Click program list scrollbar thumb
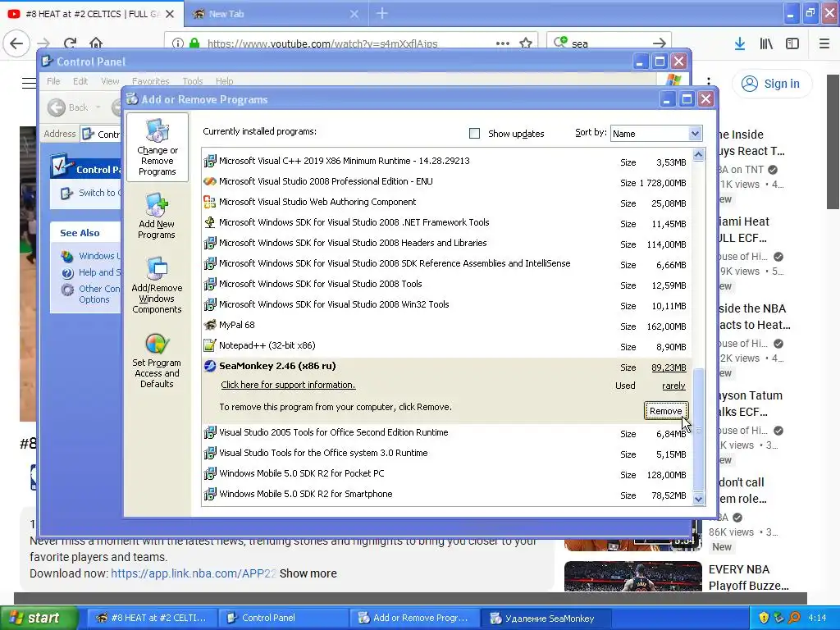 pos(698,429)
